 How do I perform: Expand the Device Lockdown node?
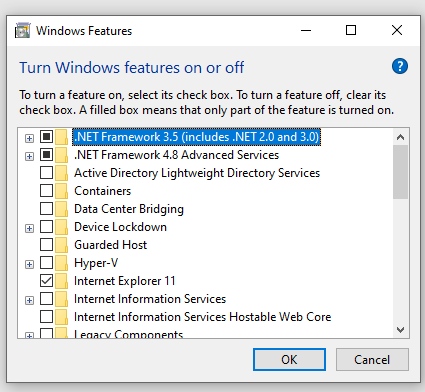pos(29,228)
